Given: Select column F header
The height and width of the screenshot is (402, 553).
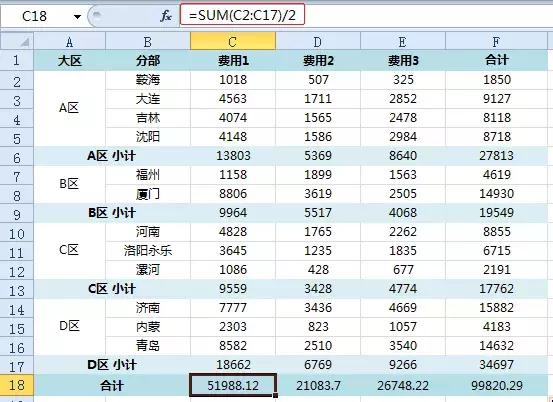Looking at the screenshot, I should [497, 41].
